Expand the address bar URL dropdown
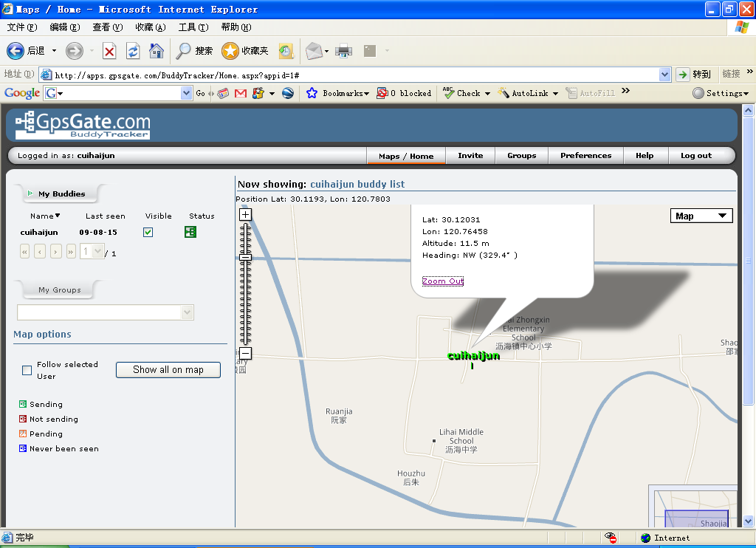Viewport: 756px width, 548px height. (x=665, y=75)
